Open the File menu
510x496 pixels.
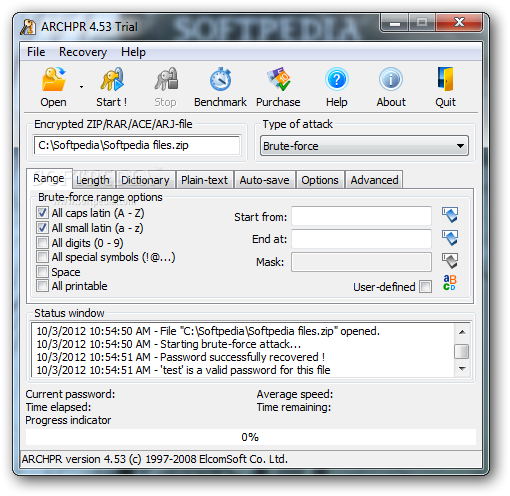click(x=36, y=52)
